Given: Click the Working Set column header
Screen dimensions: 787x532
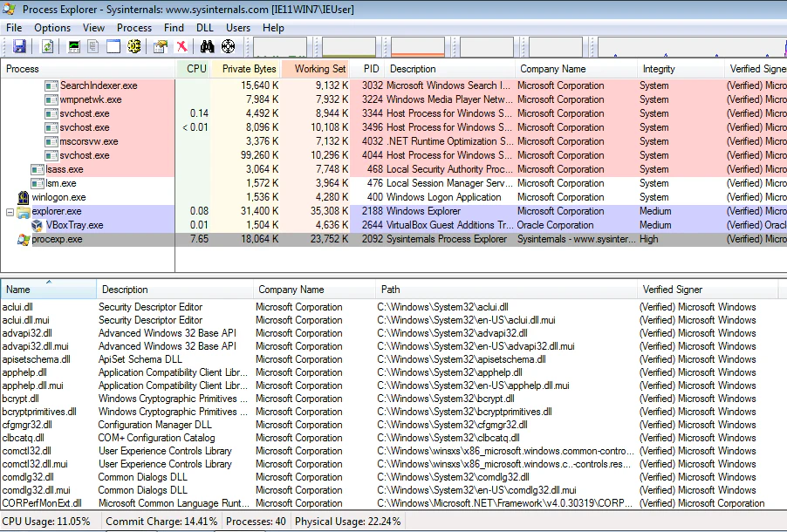Looking at the screenshot, I should [x=319, y=69].
